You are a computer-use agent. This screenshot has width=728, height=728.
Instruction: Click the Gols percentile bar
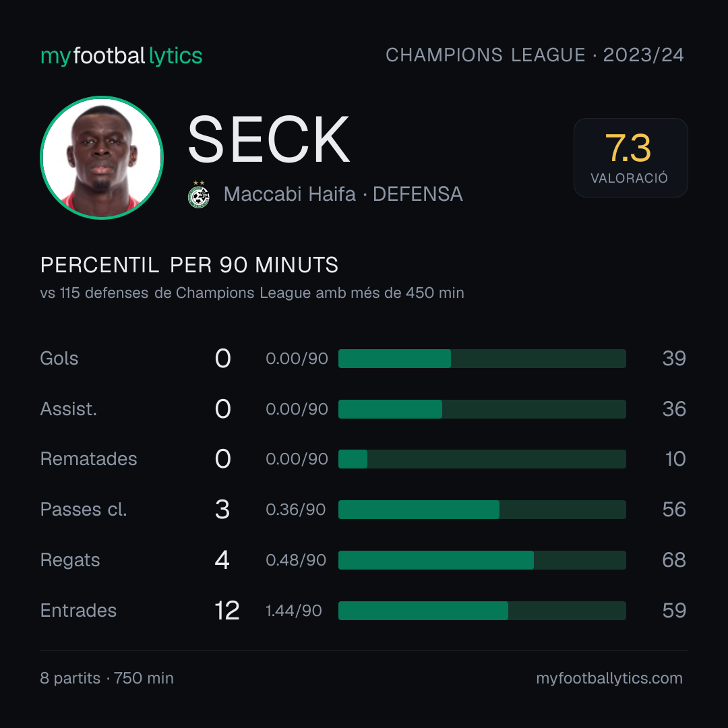pyautogui.click(x=482, y=359)
